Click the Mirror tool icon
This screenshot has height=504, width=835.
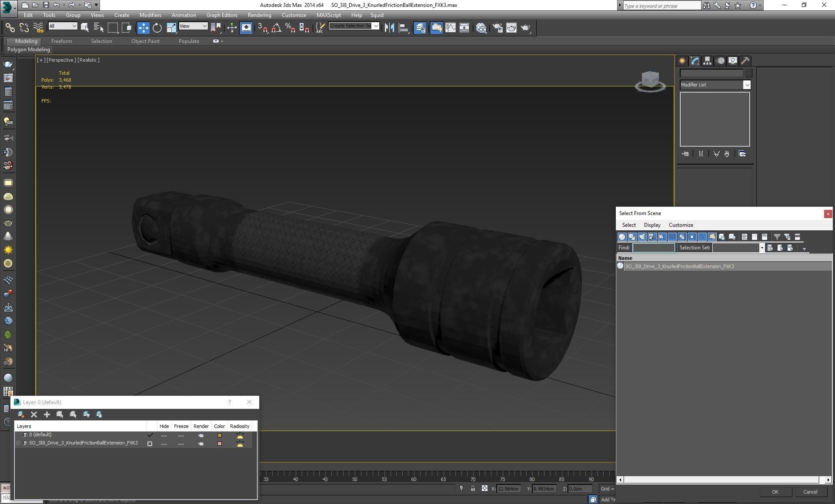click(389, 28)
